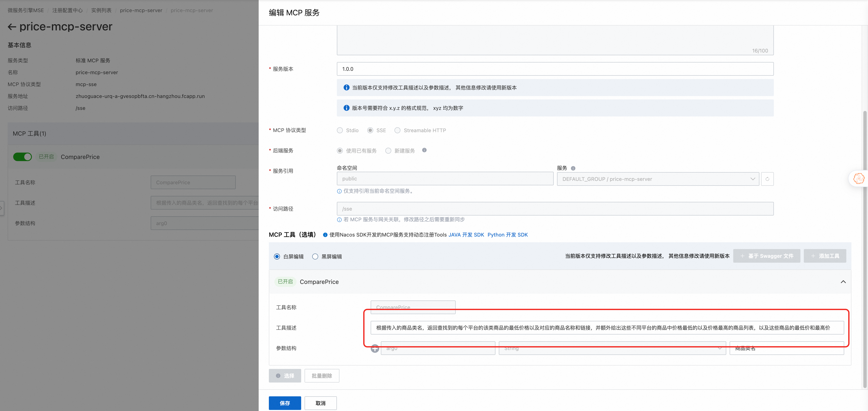The height and width of the screenshot is (411, 868).
Task: Click info icon beside Nacos SDK tip
Action: [325, 235]
